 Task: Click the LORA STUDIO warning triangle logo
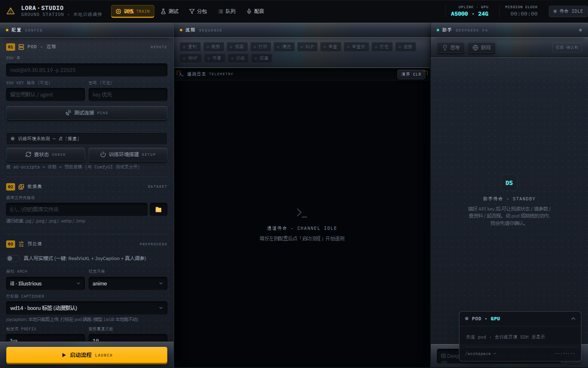click(11, 11)
